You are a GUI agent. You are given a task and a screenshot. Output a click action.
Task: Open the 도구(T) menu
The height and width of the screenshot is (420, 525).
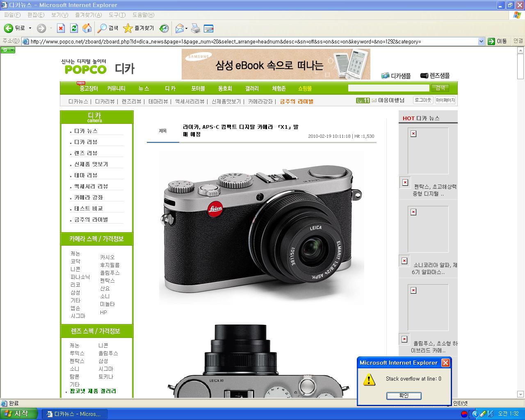(x=117, y=15)
